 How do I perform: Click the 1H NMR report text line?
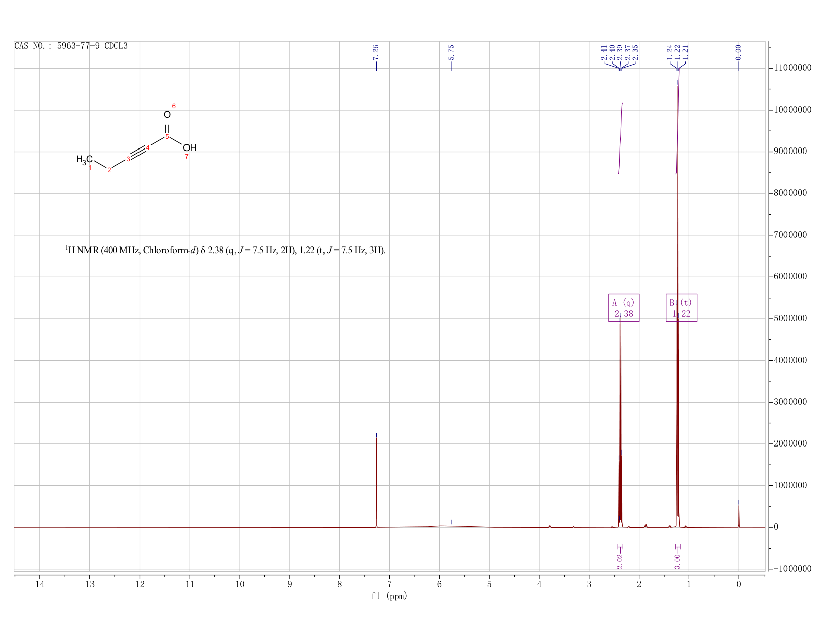coord(225,250)
